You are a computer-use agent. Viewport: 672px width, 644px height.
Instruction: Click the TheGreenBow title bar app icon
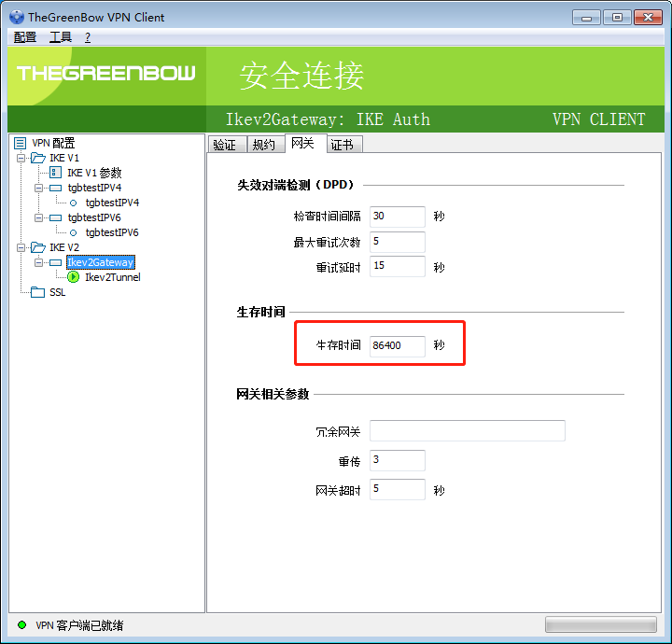(x=17, y=17)
